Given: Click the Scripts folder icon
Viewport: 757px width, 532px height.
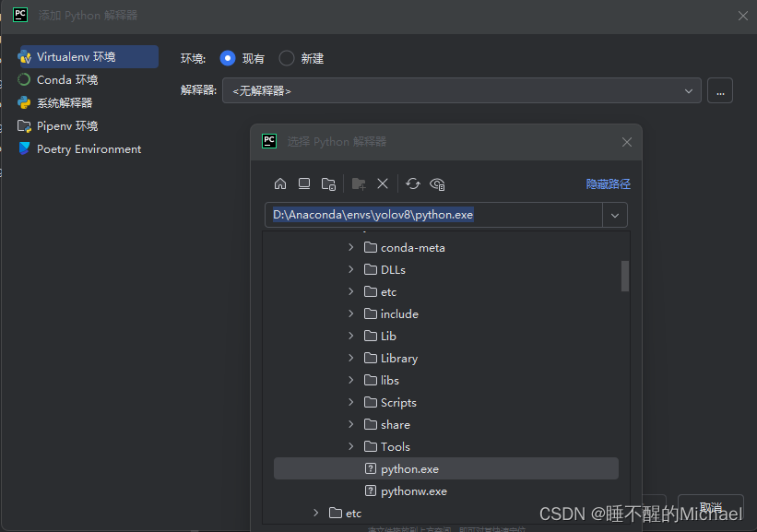Looking at the screenshot, I should pyautogui.click(x=371, y=402).
